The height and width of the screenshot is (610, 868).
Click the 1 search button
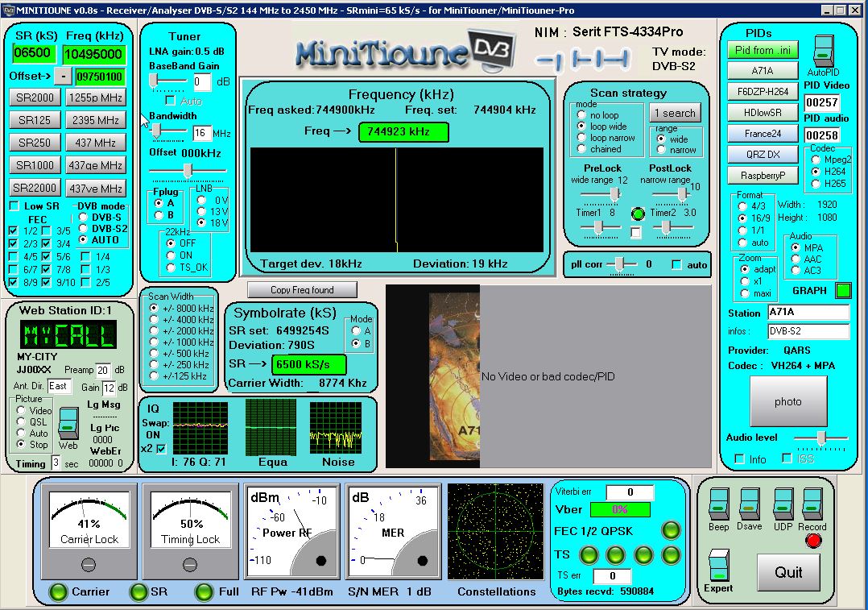click(x=675, y=113)
